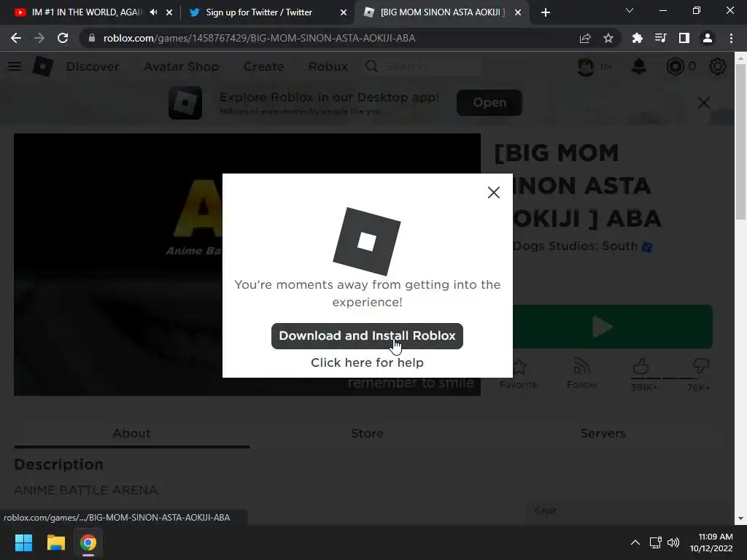Open Avatar Shop in navbar

tap(182, 66)
